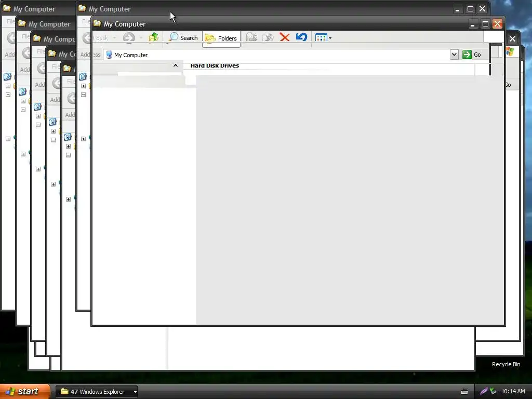Click Desktop tree icon in window behind front

click(83, 77)
